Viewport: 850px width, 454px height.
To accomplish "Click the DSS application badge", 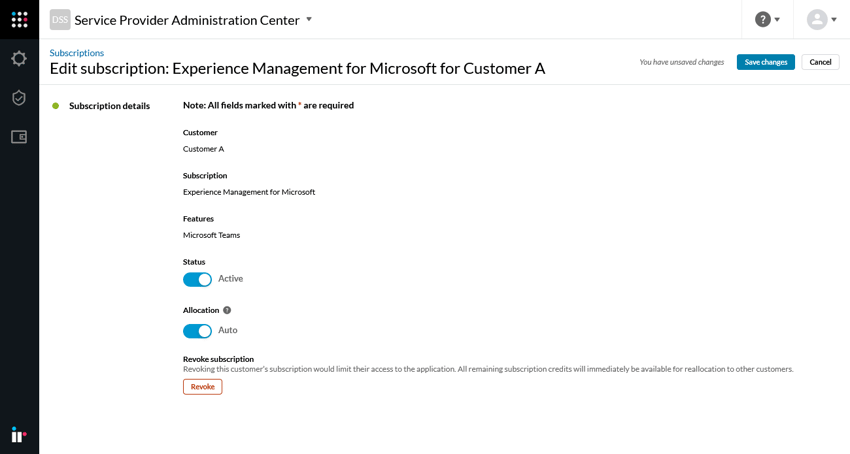I will [x=60, y=20].
